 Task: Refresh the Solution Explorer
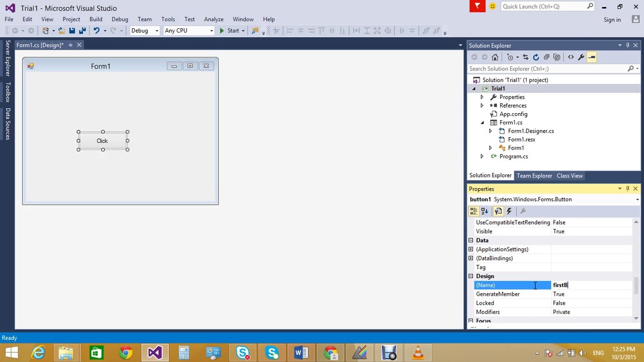(536, 57)
